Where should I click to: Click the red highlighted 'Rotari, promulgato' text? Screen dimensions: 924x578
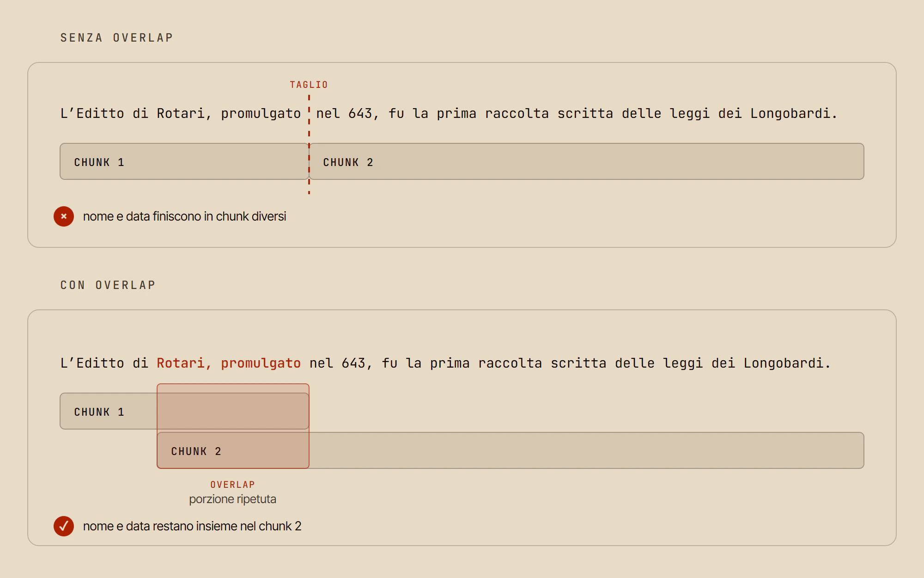tap(229, 363)
